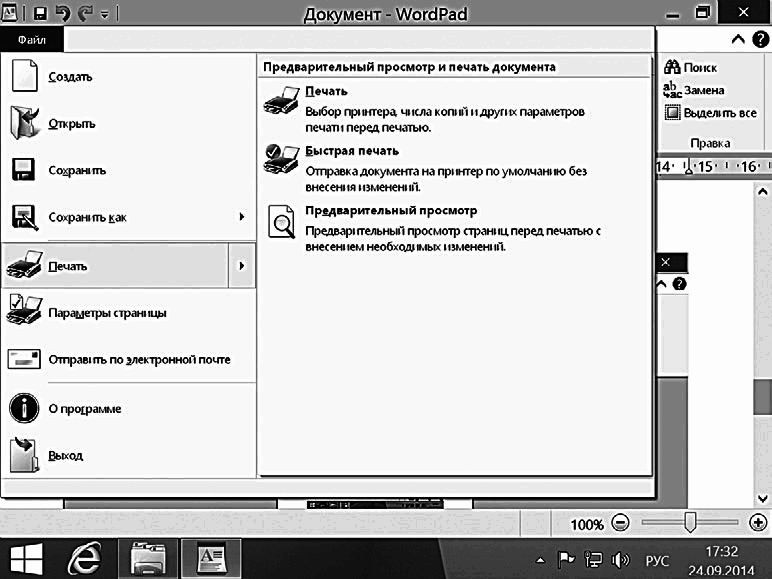Image resolution: width=772 pixels, height=579 pixels.
Task: Click the Undo arrow in the title bar
Action: tap(64, 13)
